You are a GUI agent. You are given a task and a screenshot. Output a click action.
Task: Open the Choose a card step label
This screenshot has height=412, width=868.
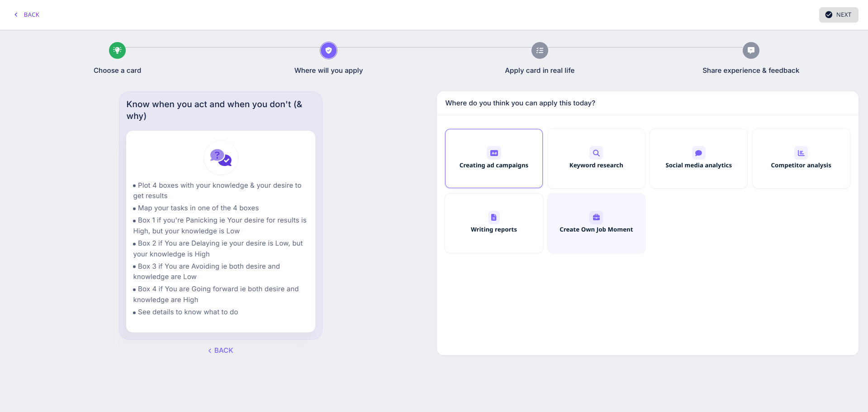[x=117, y=71]
